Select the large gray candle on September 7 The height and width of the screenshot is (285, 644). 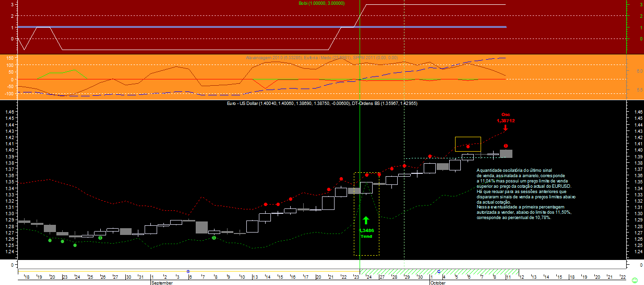[201, 227]
